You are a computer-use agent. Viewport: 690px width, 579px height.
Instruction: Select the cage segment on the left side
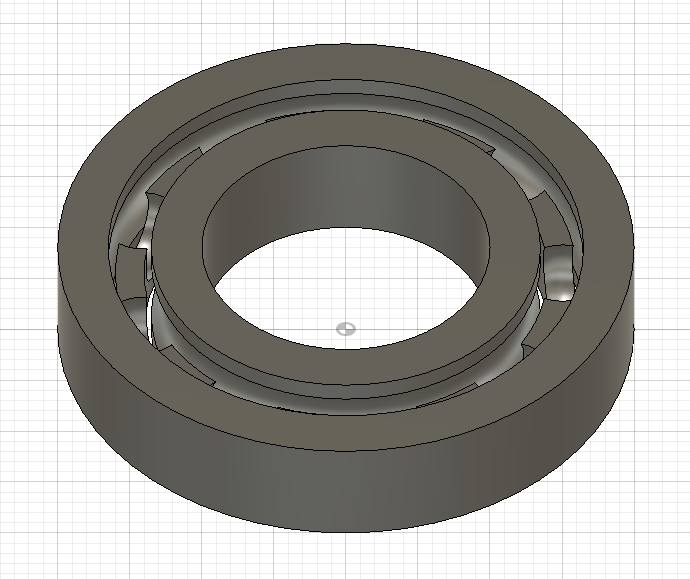pyautogui.click(x=131, y=271)
